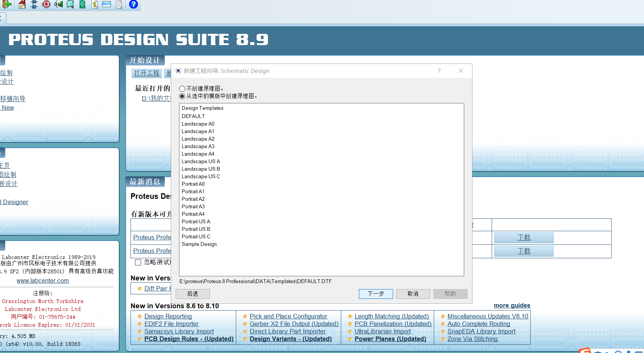Open the Miscellaneous Updates V8.10 link
The width and height of the screenshot is (644, 353).
click(488, 316)
